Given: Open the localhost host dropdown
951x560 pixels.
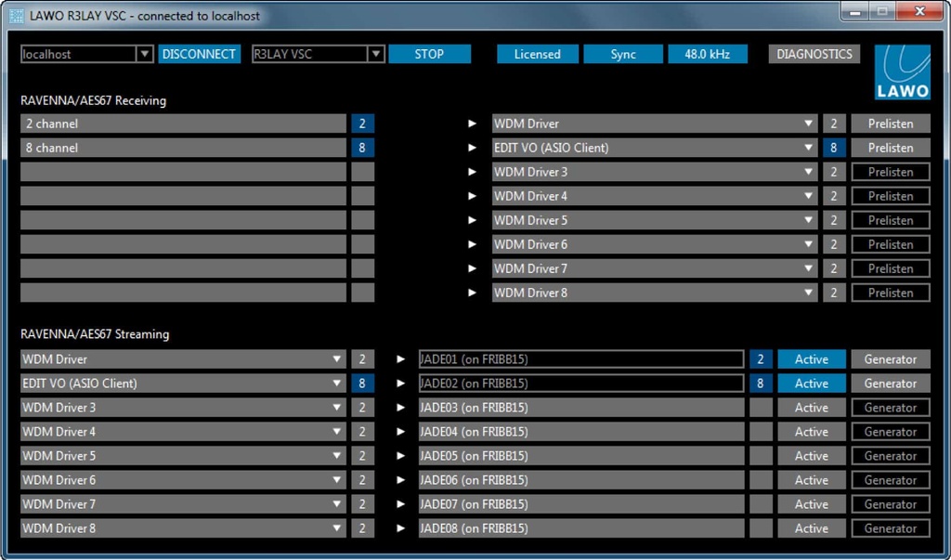Looking at the screenshot, I should (144, 54).
